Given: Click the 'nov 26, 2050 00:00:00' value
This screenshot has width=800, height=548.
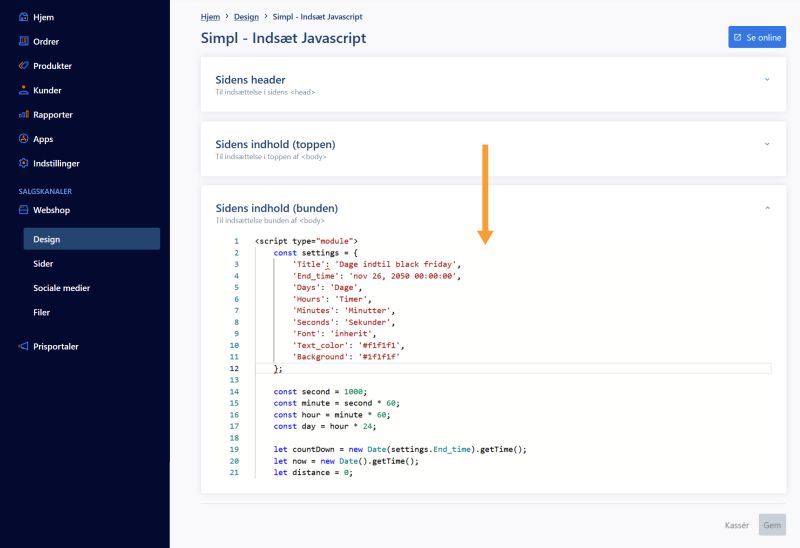Looking at the screenshot, I should tap(402, 276).
